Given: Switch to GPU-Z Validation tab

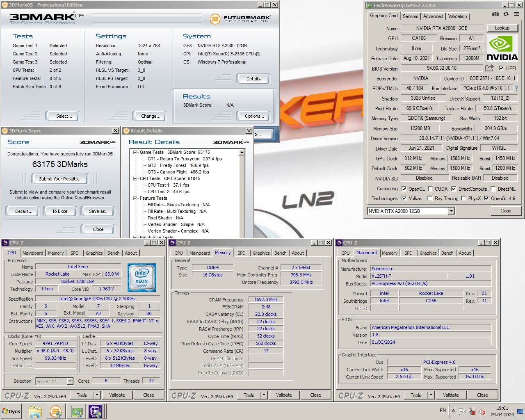Looking at the screenshot, I should point(457,16).
